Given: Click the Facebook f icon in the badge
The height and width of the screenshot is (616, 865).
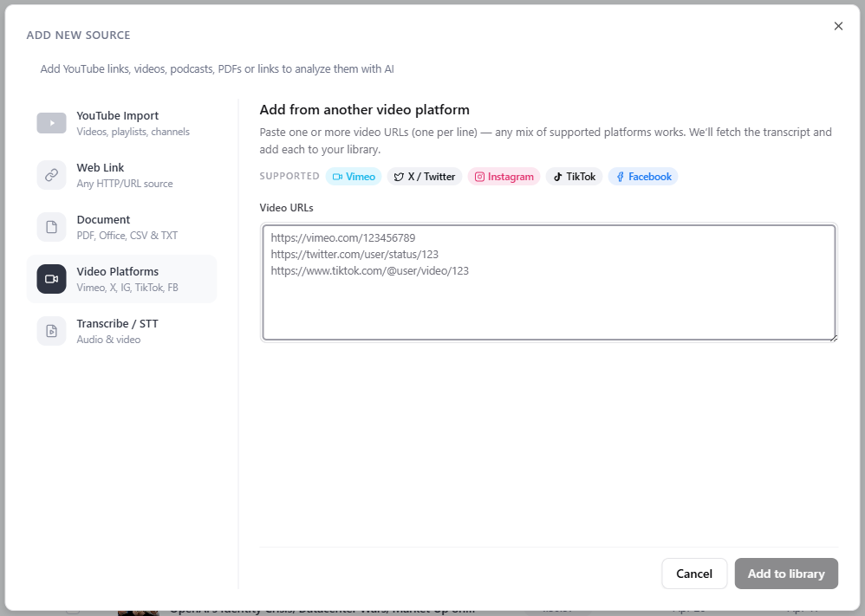Looking at the screenshot, I should point(620,177).
